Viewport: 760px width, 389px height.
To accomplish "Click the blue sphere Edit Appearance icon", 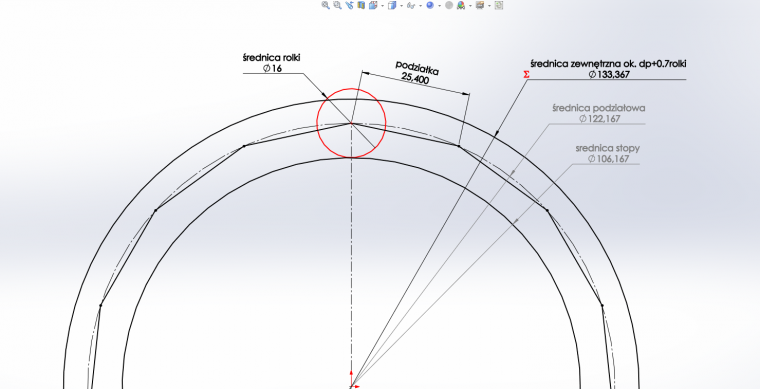I will click(x=430, y=5).
